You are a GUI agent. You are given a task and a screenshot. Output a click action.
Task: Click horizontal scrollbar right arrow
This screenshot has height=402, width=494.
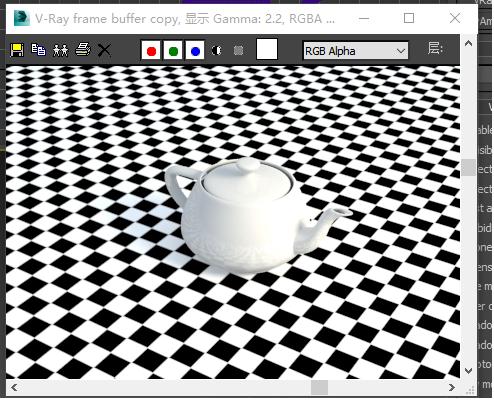pyautogui.click(x=452, y=388)
